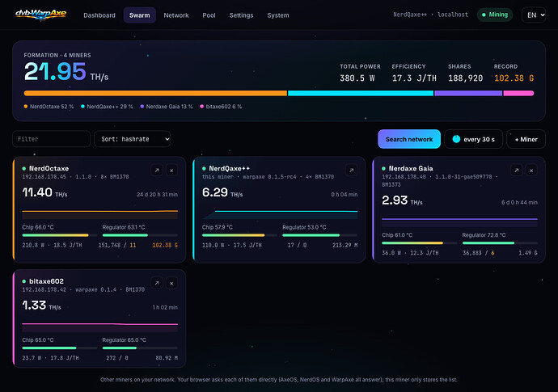Expand the EN language selector
558x392 pixels.
534,15
